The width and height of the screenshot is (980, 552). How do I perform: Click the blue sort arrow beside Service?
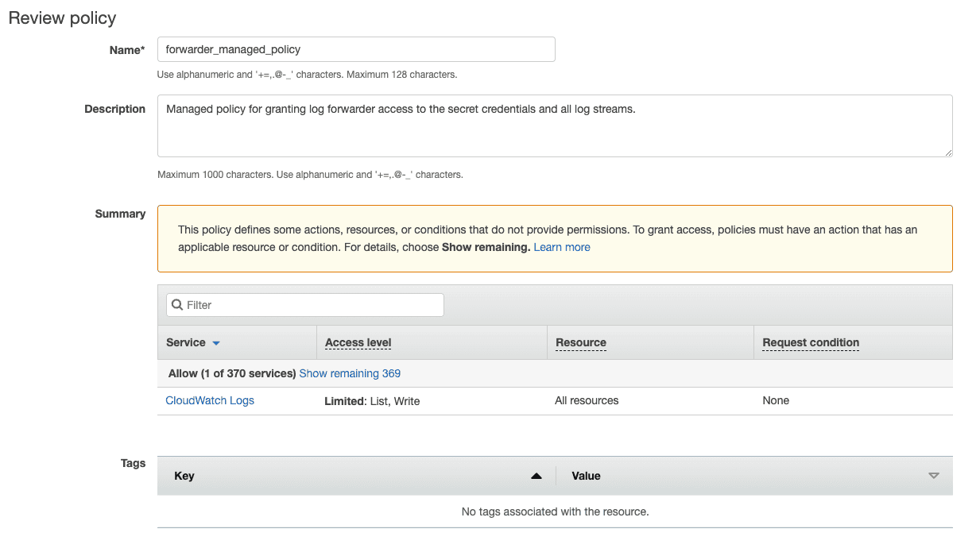(x=216, y=343)
